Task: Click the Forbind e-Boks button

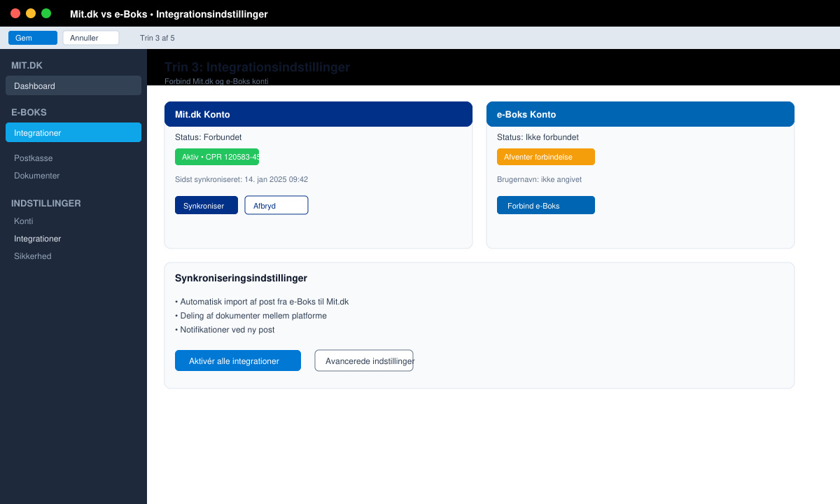Action: tap(546, 205)
